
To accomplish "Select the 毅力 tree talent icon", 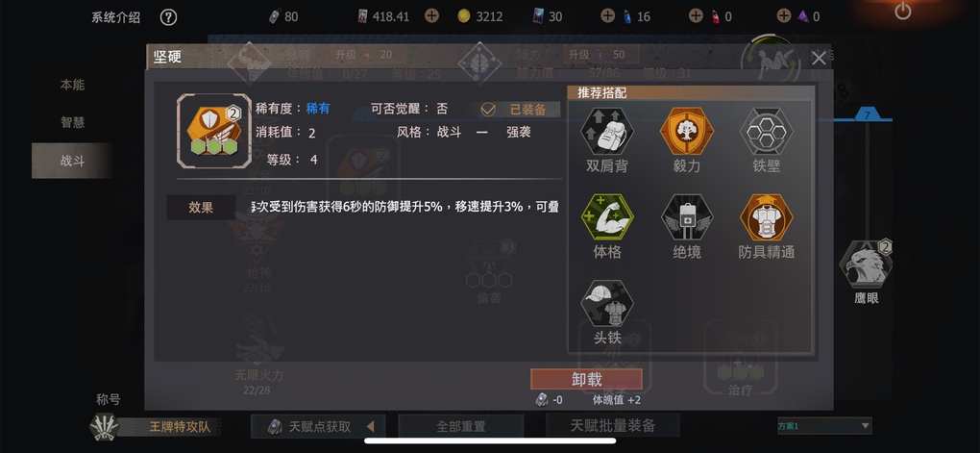I will pyautogui.click(x=686, y=131).
